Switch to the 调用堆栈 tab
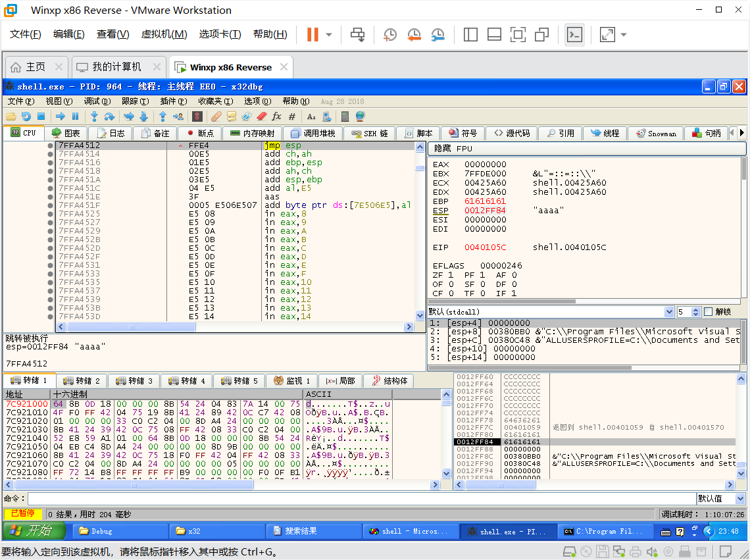The height and width of the screenshot is (560, 750). coord(313,134)
